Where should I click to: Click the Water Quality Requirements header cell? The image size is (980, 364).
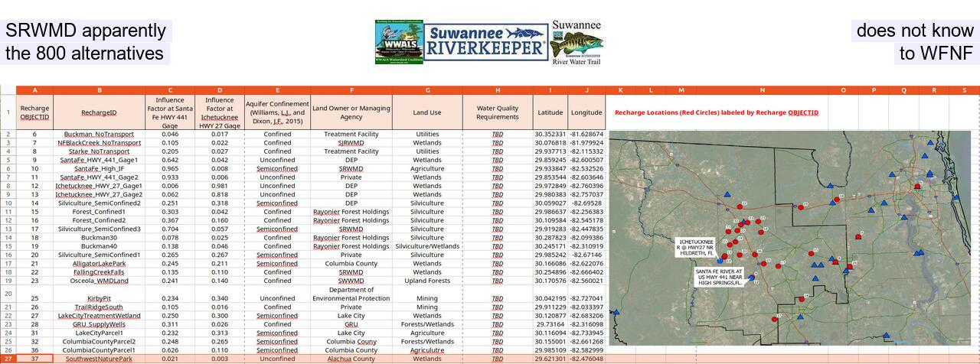click(498, 112)
